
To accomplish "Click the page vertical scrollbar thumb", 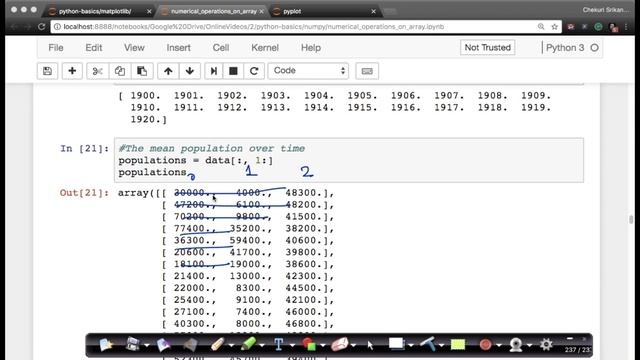I will click(x=631, y=219).
